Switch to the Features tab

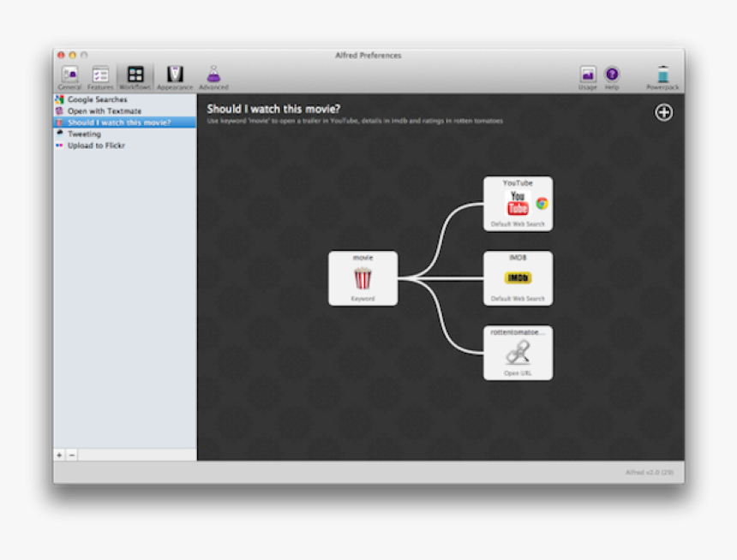[100, 76]
